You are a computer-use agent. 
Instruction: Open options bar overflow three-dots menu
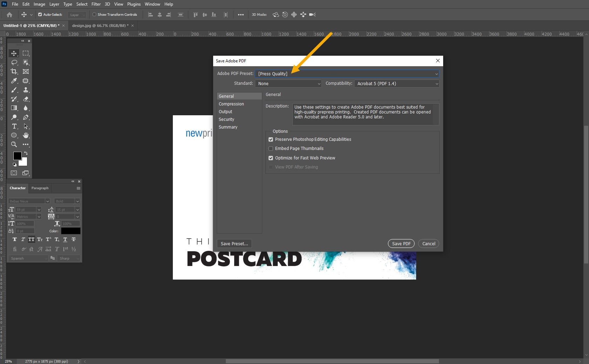[241, 15]
